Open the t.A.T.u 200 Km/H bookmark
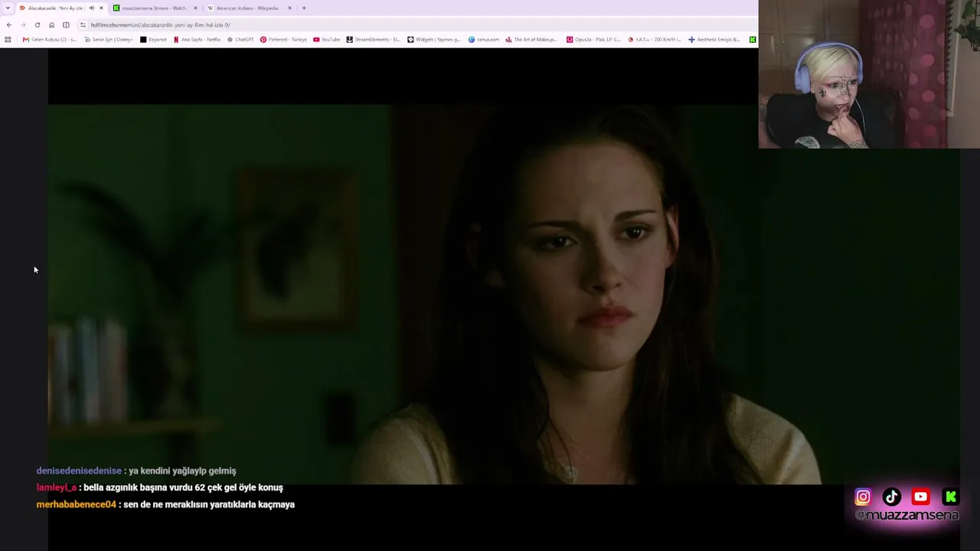The width and height of the screenshot is (980, 551). click(655, 39)
